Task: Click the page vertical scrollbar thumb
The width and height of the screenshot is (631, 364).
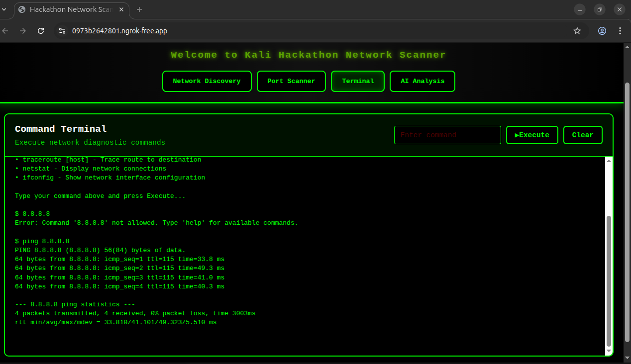Action: click(627, 212)
